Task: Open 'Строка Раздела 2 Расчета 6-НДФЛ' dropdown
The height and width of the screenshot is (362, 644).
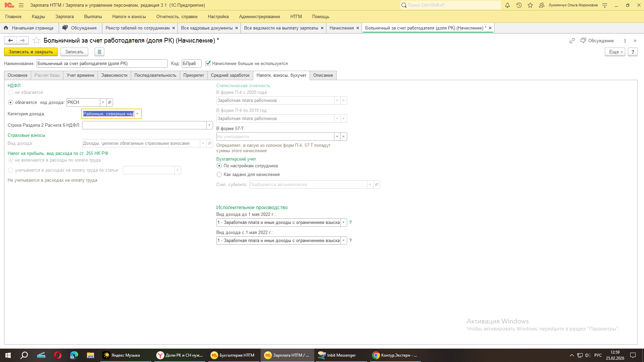Action: (x=209, y=125)
